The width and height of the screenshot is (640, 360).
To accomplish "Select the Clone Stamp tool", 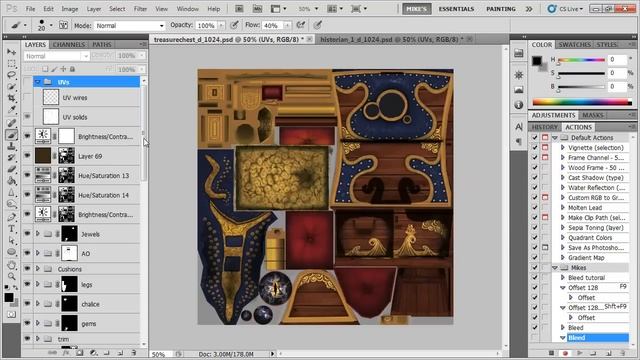I will point(11,146).
